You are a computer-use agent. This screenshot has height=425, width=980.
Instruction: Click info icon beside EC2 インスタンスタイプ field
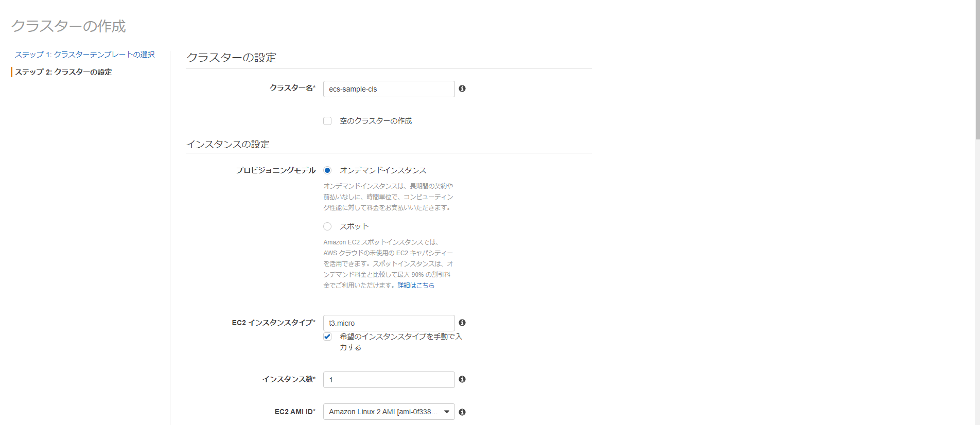[462, 323]
